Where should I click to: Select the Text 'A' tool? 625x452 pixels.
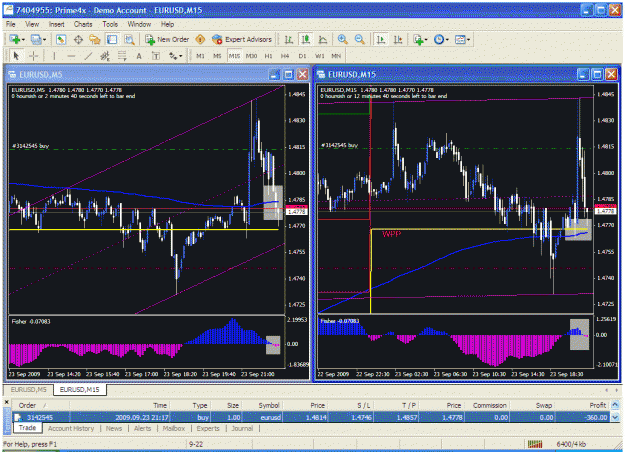[139, 56]
